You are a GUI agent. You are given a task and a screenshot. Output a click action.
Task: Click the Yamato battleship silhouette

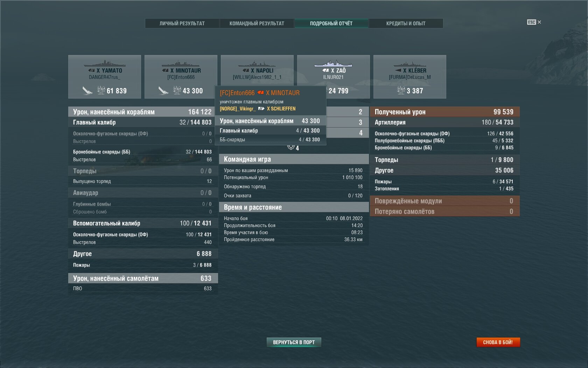point(105,63)
